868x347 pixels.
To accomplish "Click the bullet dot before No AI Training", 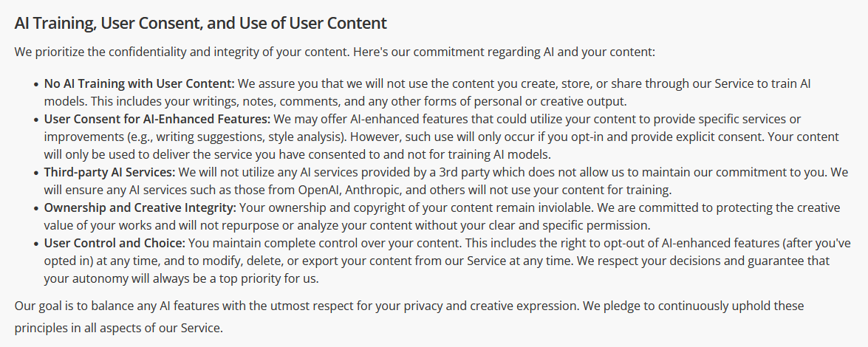I will point(36,85).
